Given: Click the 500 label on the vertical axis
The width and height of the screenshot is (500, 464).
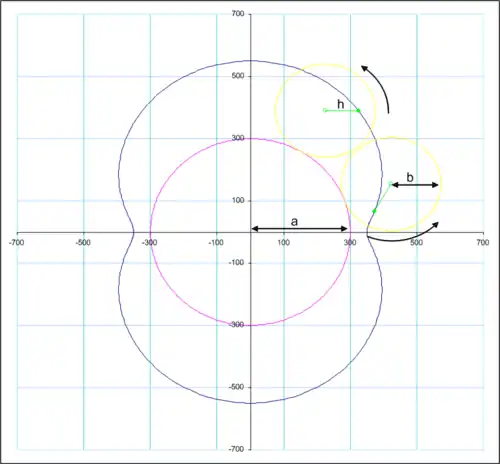Looking at the screenshot, I should coord(238,76).
